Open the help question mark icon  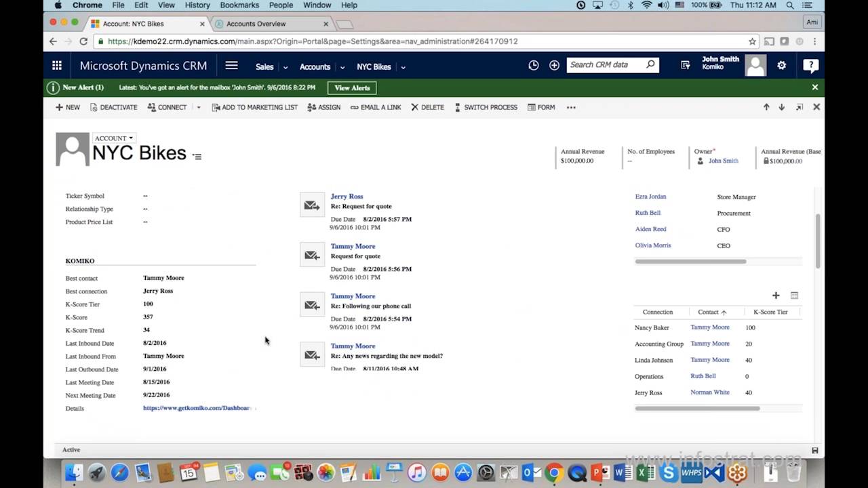810,66
